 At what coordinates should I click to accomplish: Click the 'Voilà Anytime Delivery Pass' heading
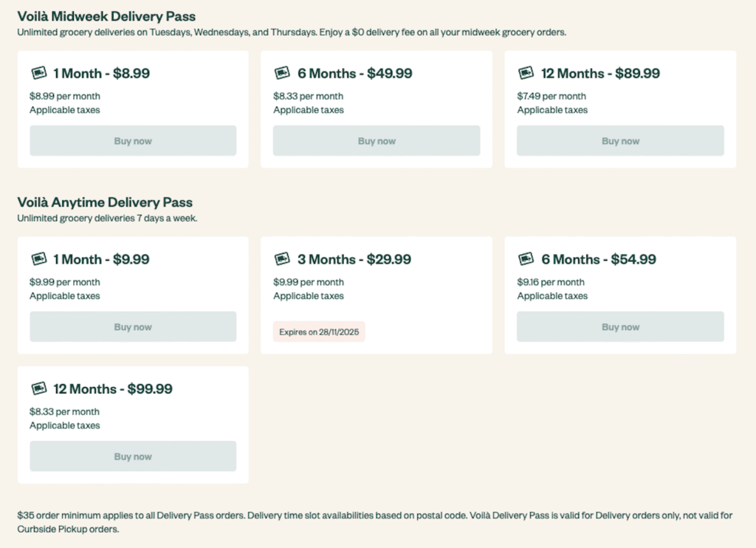105,202
